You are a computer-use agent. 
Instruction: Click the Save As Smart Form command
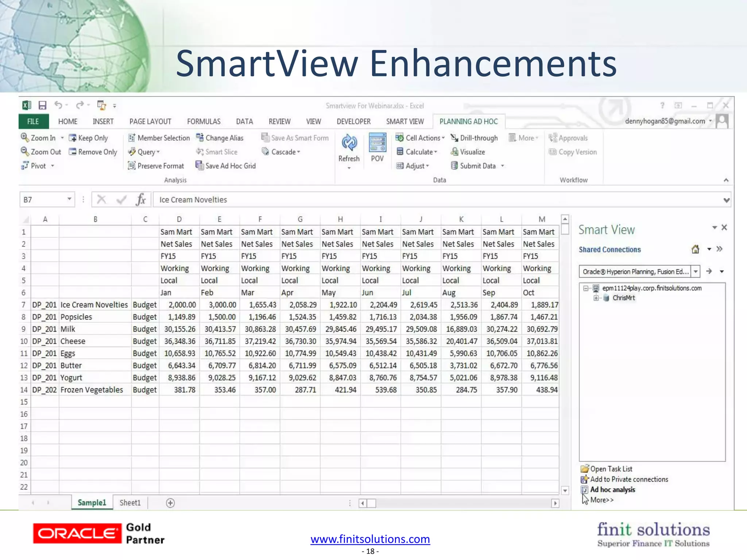pyautogui.click(x=295, y=138)
